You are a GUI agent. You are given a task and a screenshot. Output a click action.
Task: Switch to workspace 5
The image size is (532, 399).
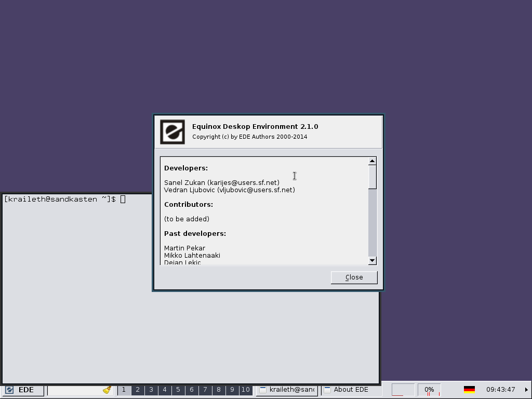(x=178, y=390)
